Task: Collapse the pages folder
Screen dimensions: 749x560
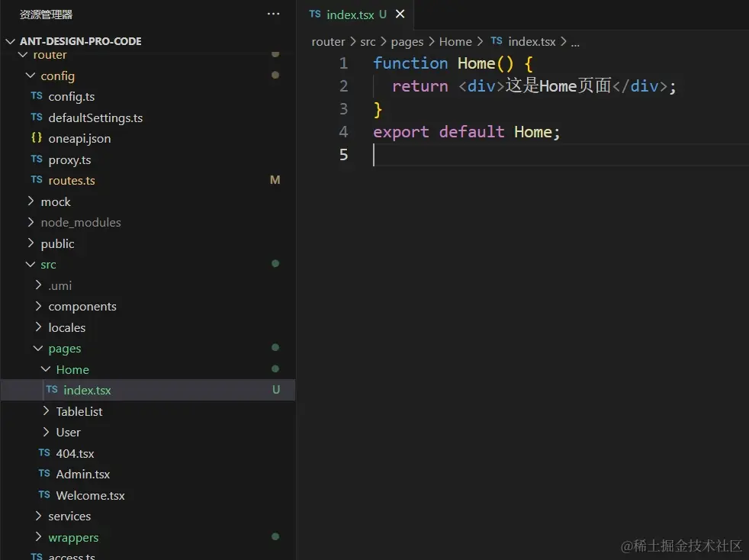Action: point(38,349)
